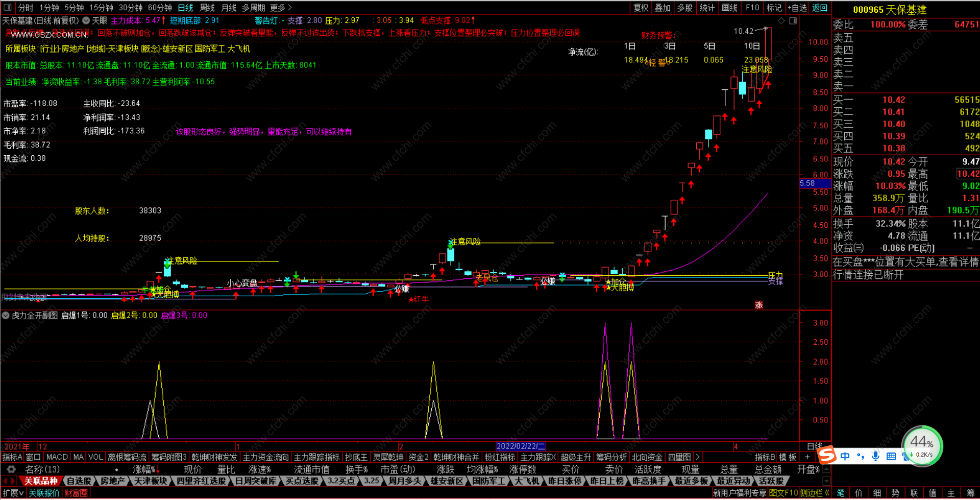The width and height of the screenshot is (980, 500).
Task: Click the 笔 button in bottom-right bar
Action: click(841, 493)
